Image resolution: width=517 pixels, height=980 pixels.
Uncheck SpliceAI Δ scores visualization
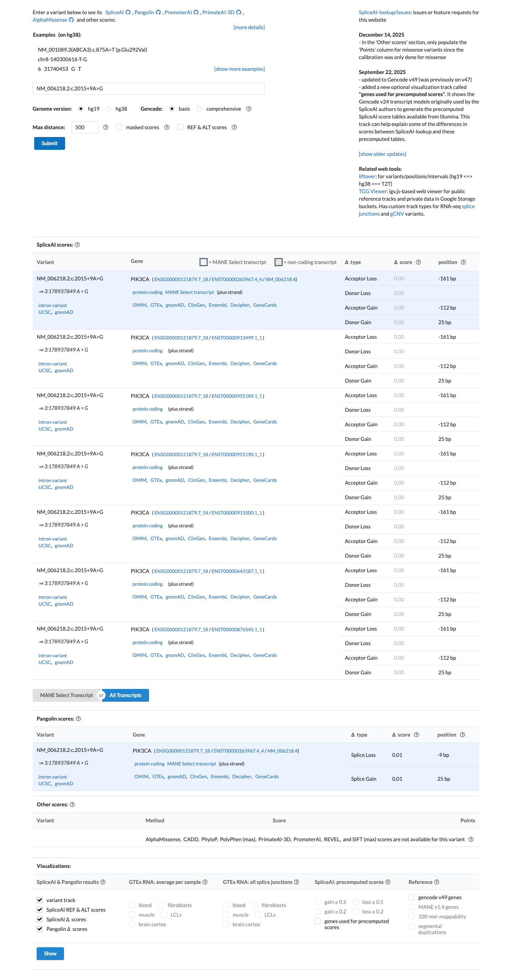pos(39,919)
